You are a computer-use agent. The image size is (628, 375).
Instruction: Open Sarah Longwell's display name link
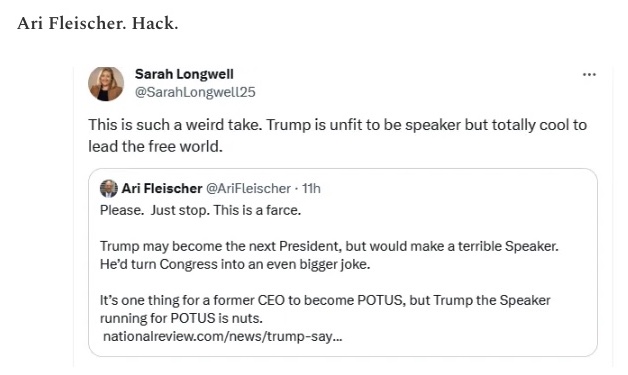(x=184, y=74)
